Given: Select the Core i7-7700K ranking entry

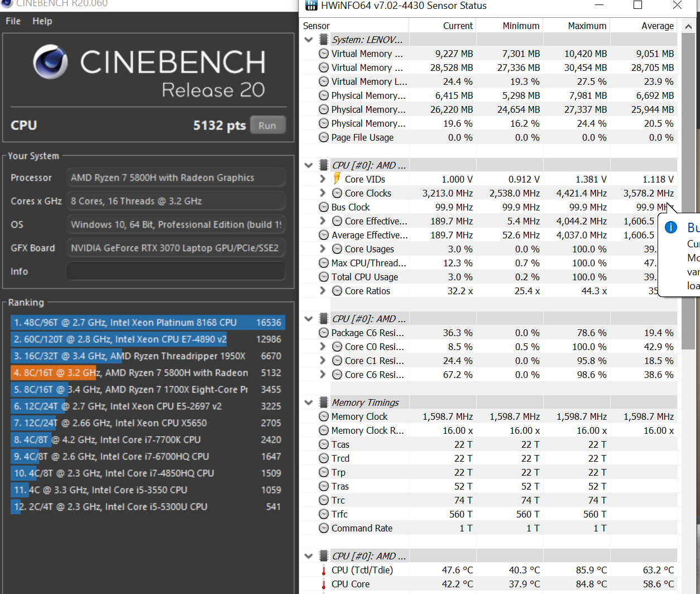Looking at the screenshot, I should (x=148, y=439).
